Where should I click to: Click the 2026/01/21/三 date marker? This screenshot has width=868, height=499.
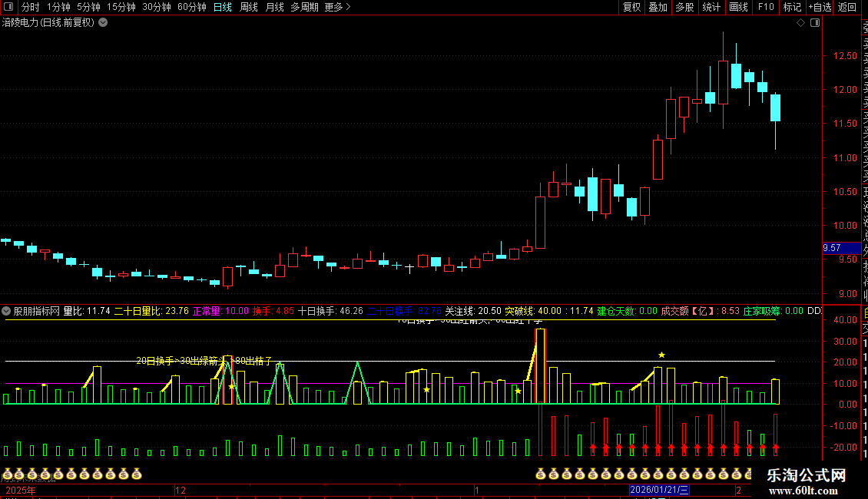pos(659,490)
